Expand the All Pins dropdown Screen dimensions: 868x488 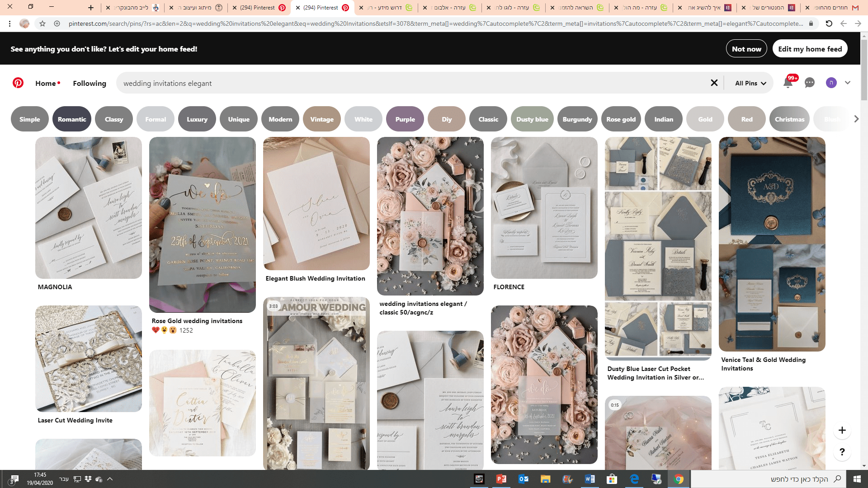[750, 83]
